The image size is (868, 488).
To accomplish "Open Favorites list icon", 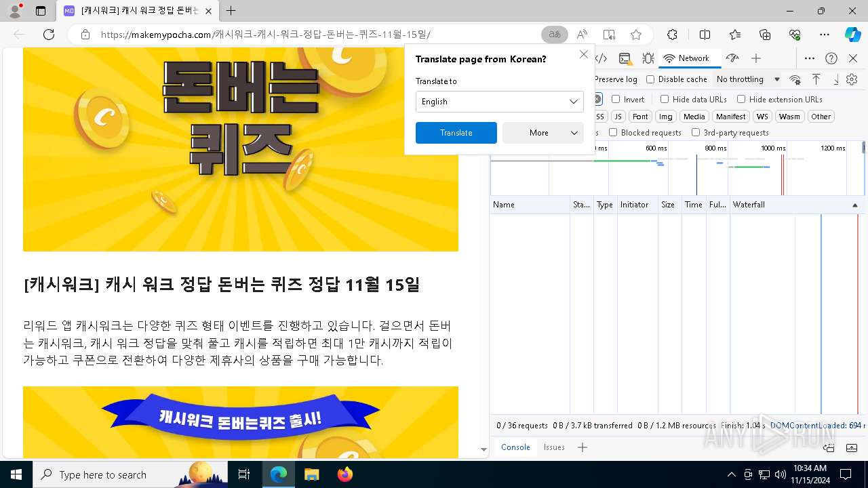I will click(735, 35).
